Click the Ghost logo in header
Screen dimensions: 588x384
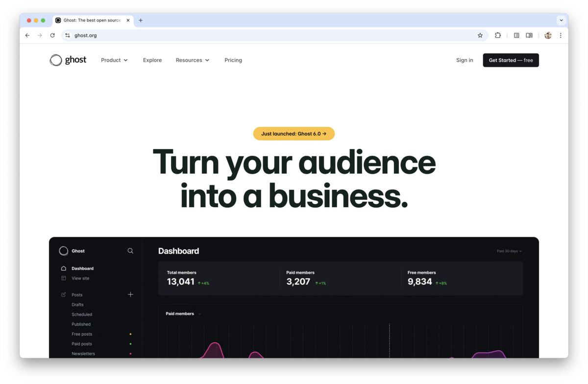[68, 60]
